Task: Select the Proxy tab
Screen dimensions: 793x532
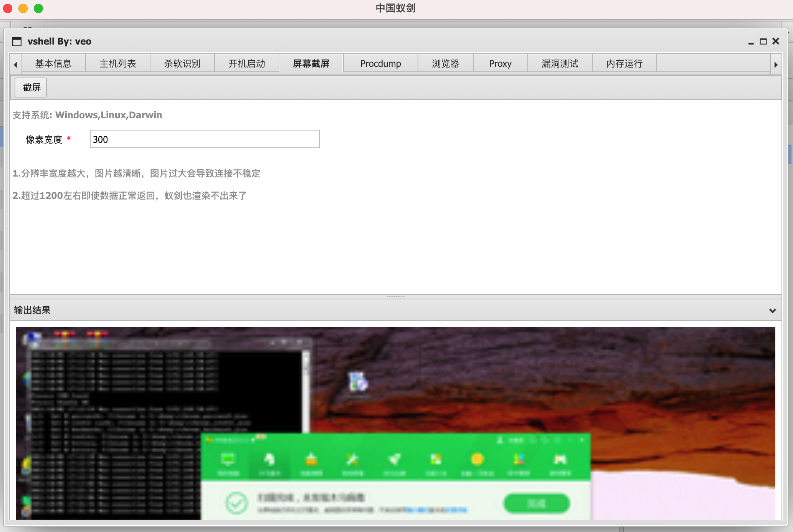Action: (x=500, y=64)
